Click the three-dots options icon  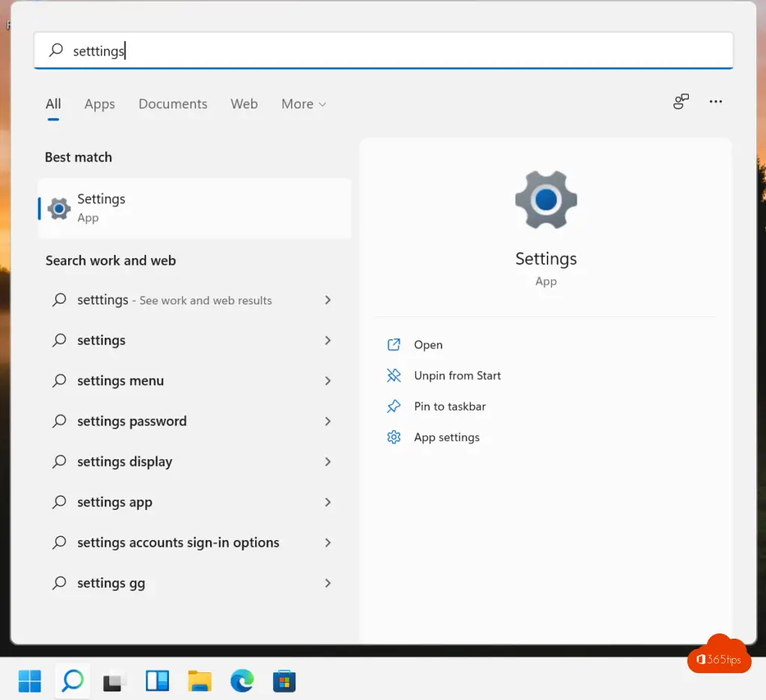716,102
